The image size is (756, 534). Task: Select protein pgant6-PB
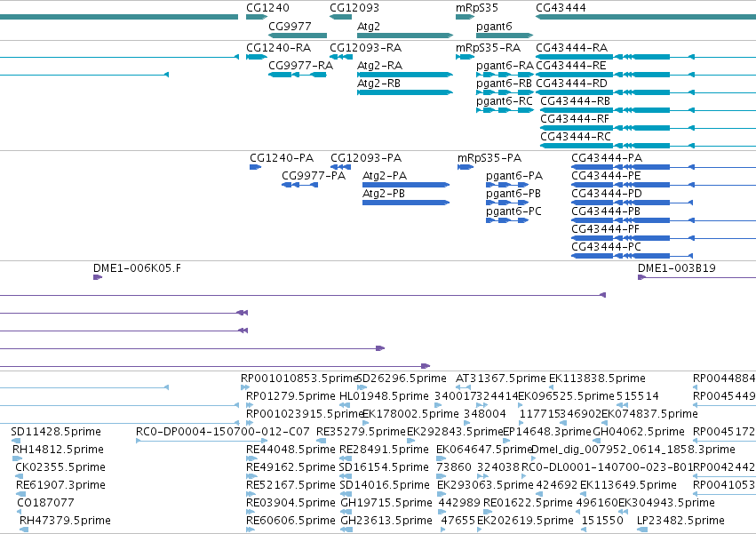[x=513, y=194]
